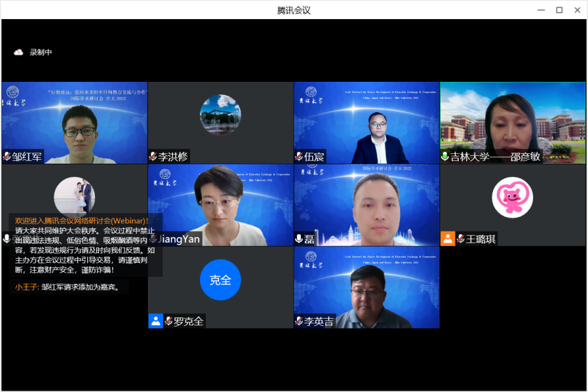Click the cloud recording icon

[18, 52]
